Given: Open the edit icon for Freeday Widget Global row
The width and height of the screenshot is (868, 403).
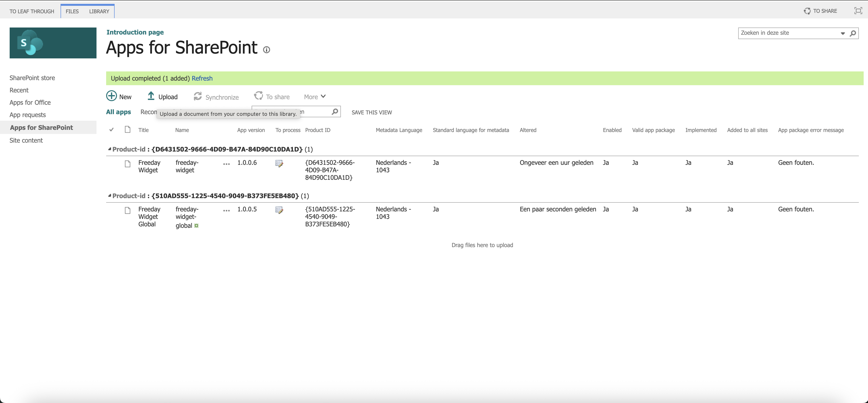Looking at the screenshot, I should click(279, 210).
